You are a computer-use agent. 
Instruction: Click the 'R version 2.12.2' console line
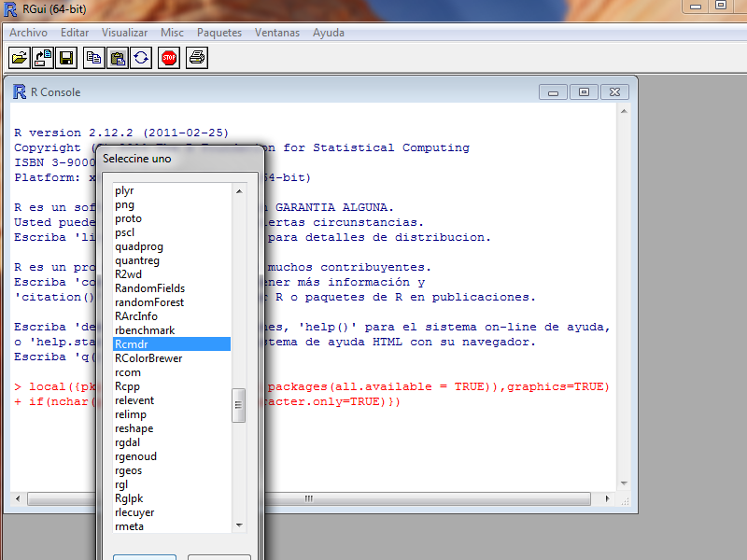coord(121,133)
